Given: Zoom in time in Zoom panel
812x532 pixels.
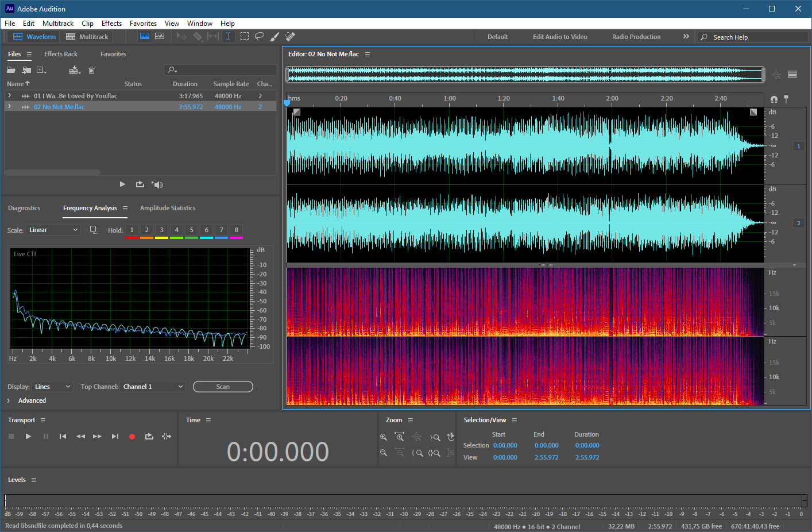Looking at the screenshot, I should coord(400,437).
